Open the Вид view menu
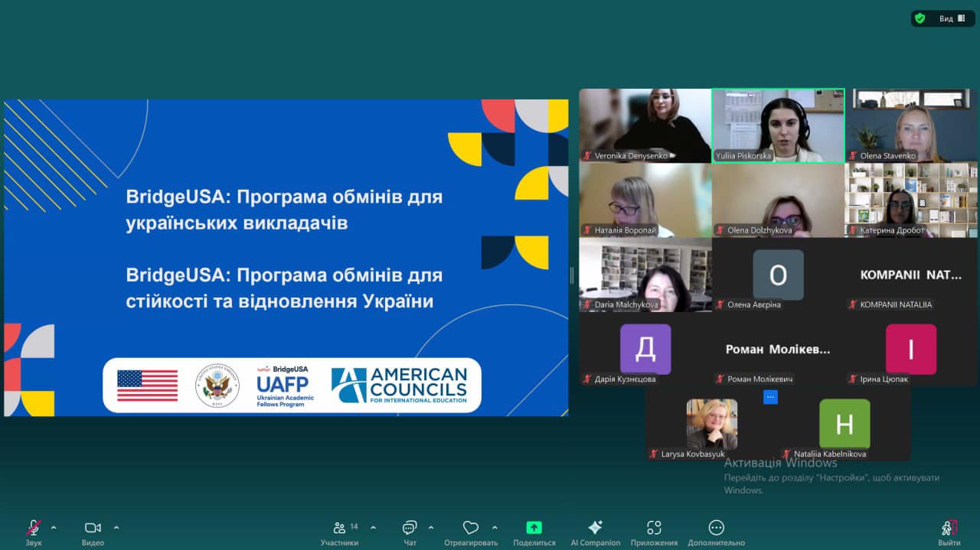The width and height of the screenshot is (980, 550). pos(952,18)
